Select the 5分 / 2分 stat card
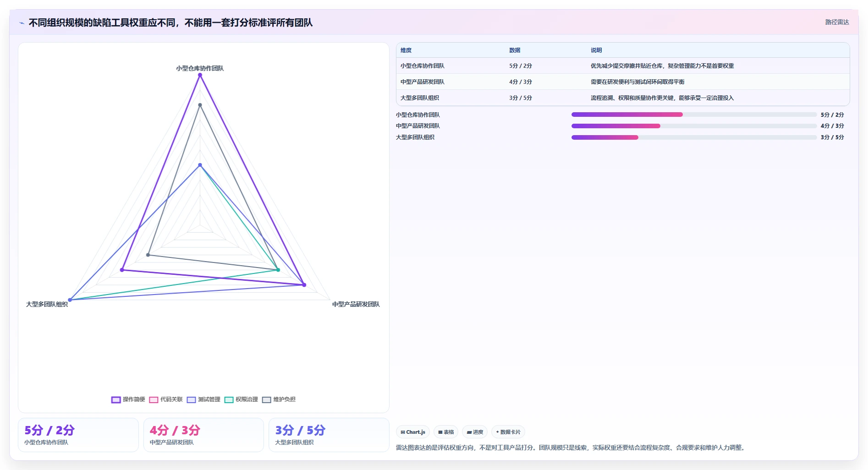The height and width of the screenshot is (470, 868). pyautogui.click(x=78, y=435)
